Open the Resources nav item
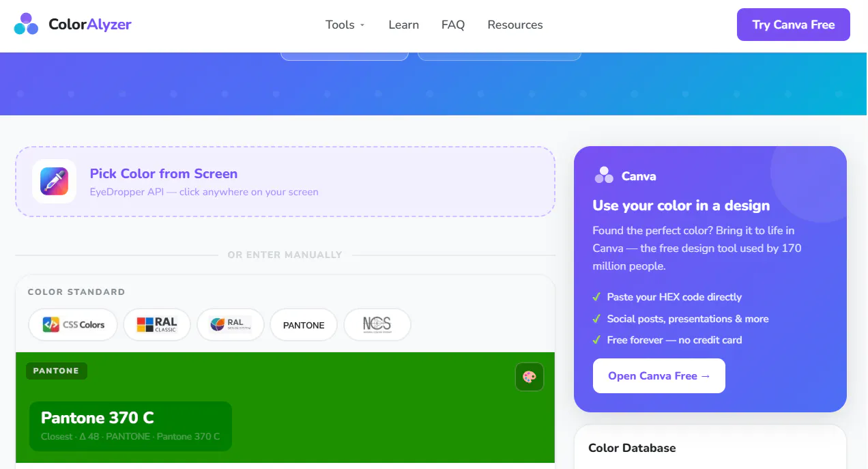Viewport: 868px width, 469px height. point(515,25)
